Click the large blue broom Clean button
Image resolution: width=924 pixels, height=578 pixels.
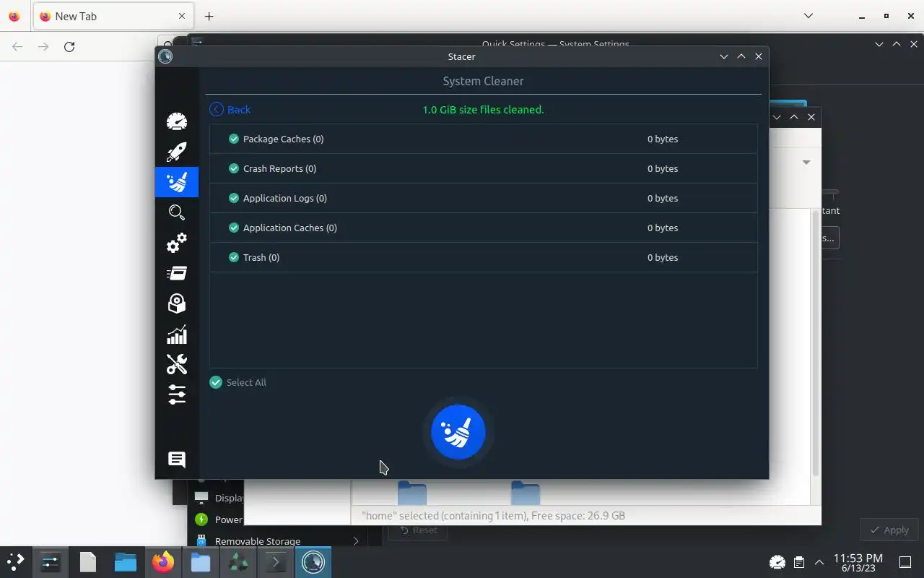458,432
